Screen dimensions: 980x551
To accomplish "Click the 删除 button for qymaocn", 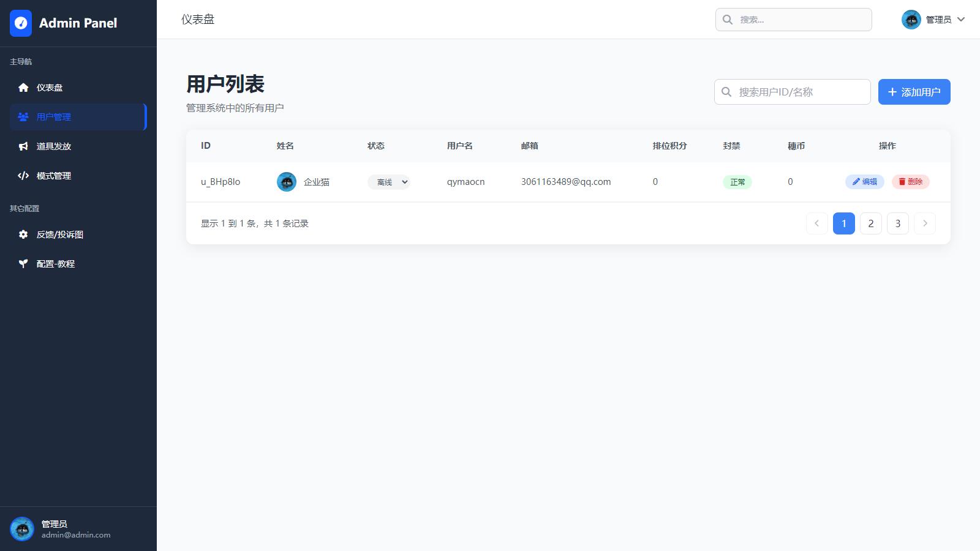I will tap(910, 182).
